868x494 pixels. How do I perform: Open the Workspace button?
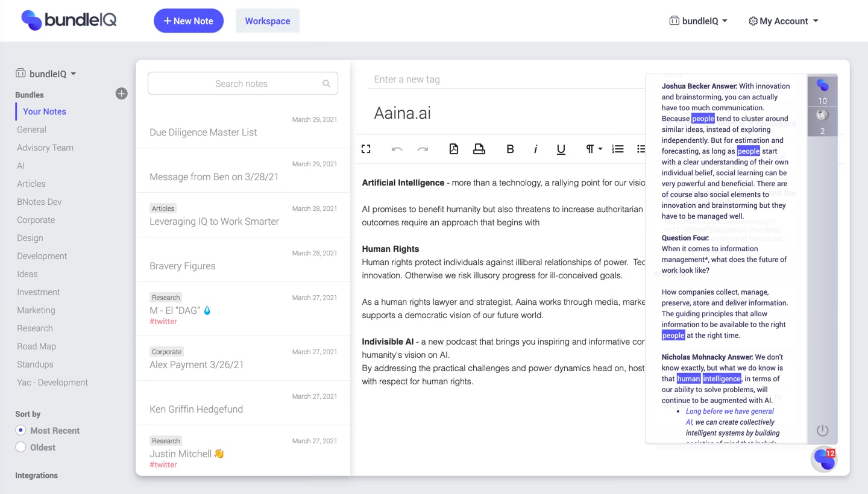click(x=268, y=20)
